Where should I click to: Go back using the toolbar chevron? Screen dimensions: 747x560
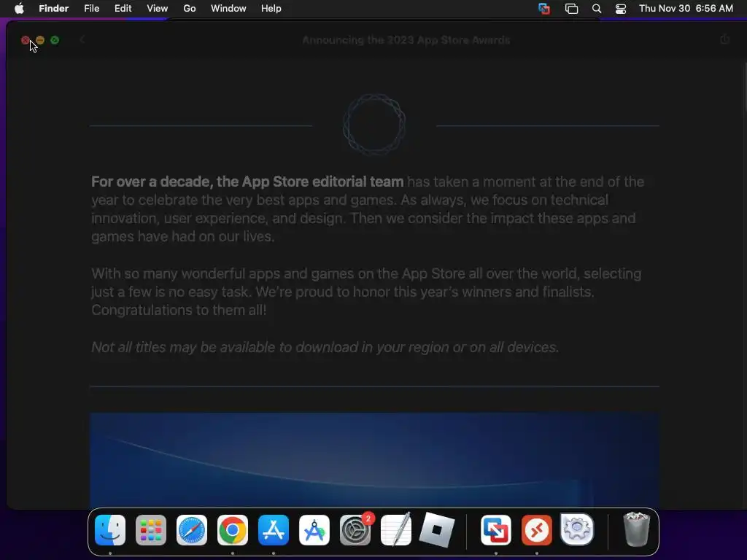tap(82, 40)
